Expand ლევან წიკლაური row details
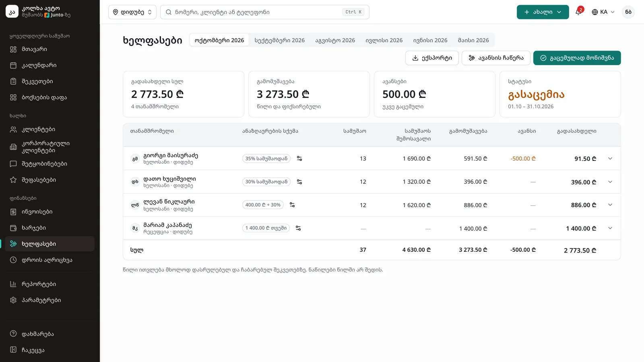This screenshot has height=362, width=644. 610,205
